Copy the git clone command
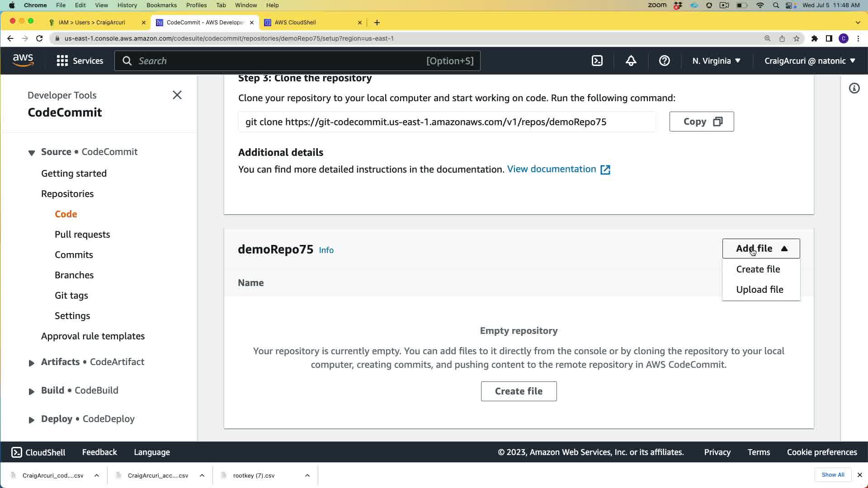 point(701,122)
